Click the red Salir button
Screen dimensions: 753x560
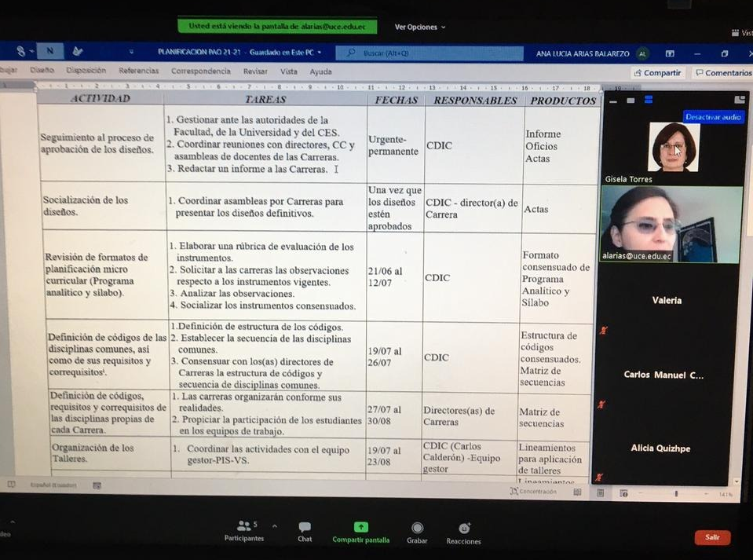pos(712,537)
